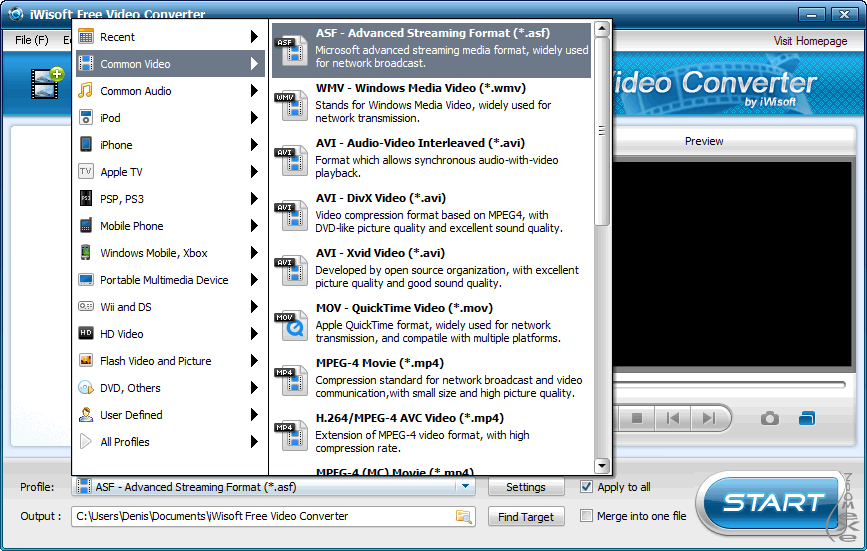
Task: Click the format list scroll up arrow
Action: pyautogui.click(x=602, y=29)
